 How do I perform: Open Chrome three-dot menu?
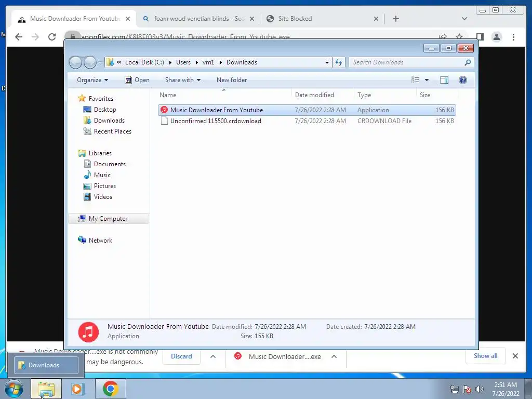[513, 37]
